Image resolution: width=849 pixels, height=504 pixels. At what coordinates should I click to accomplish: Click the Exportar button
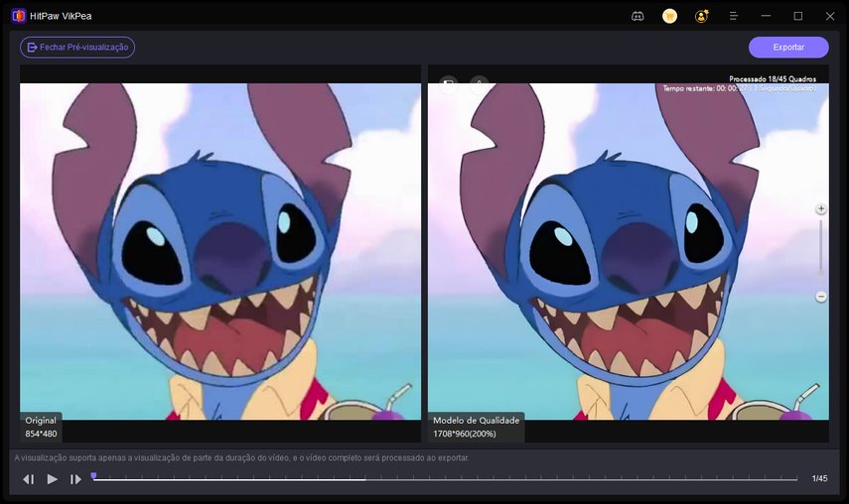pos(787,47)
